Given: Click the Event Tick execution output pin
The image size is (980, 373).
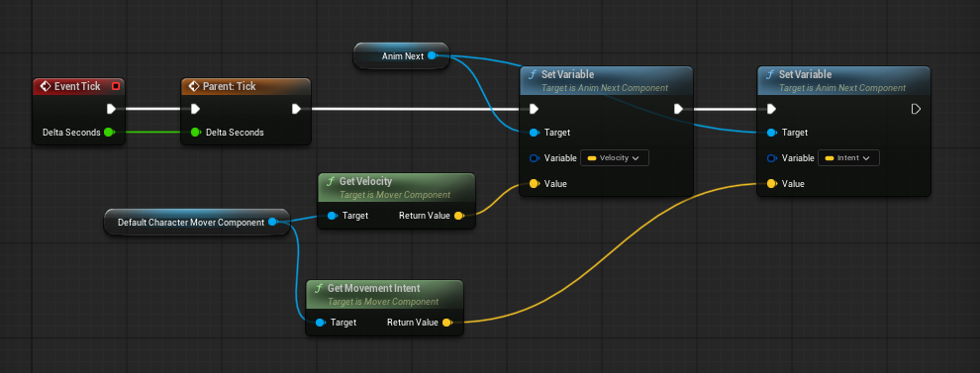Looking at the screenshot, I should [x=111, y=109].
